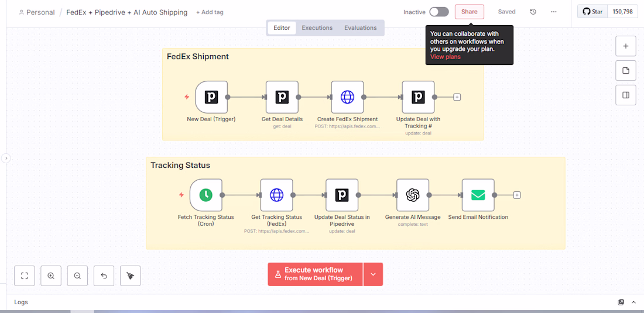This screenshot has width=644, height=313.
Task: Open the workflow history clock icon
Action: (x=533, y=12)
